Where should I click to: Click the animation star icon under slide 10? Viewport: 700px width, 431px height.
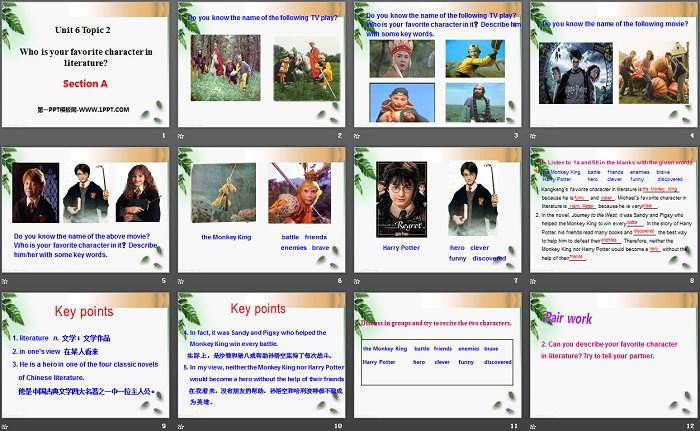coord(181,427)
